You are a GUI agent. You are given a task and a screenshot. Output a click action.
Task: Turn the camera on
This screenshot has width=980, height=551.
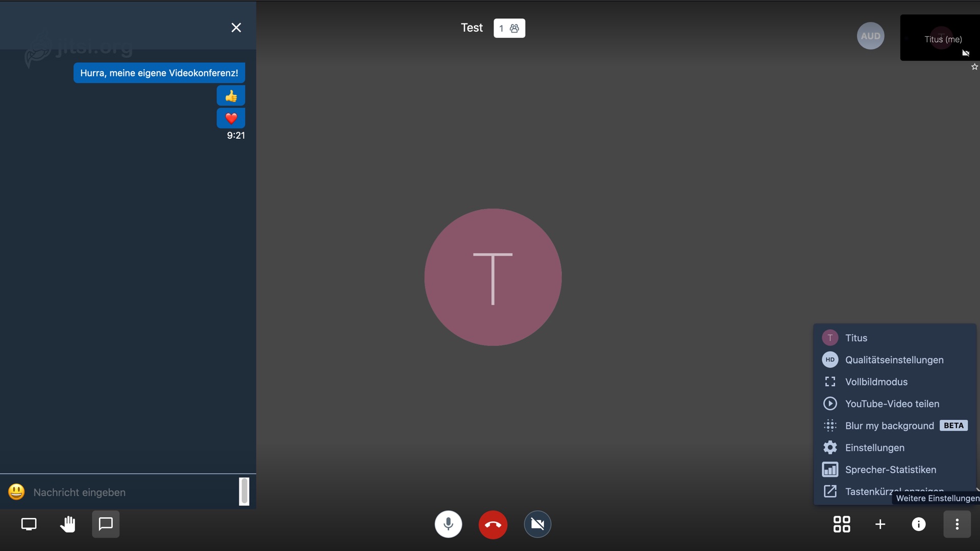(537, 524)
